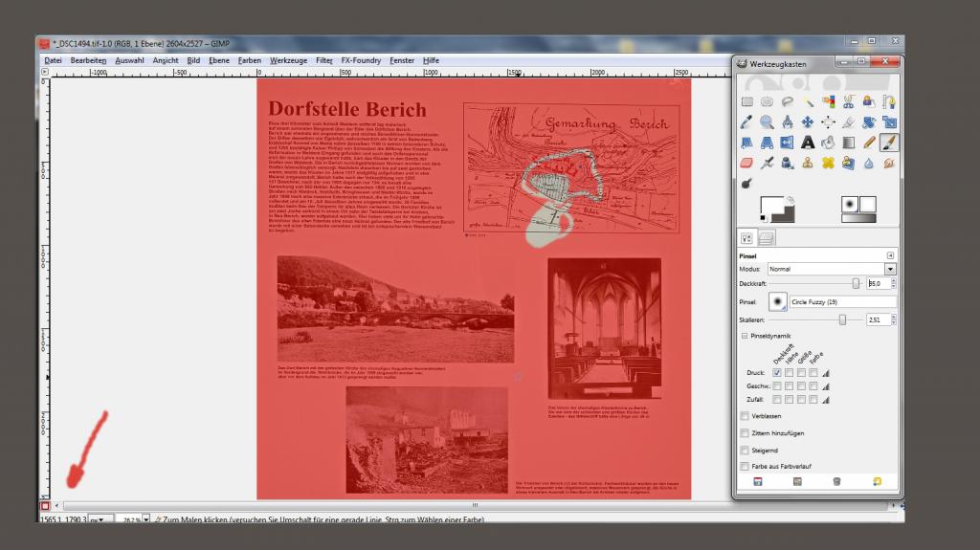Select the Paths tool
The height and width of the screenshot is (550, 980).
[889, 102]
